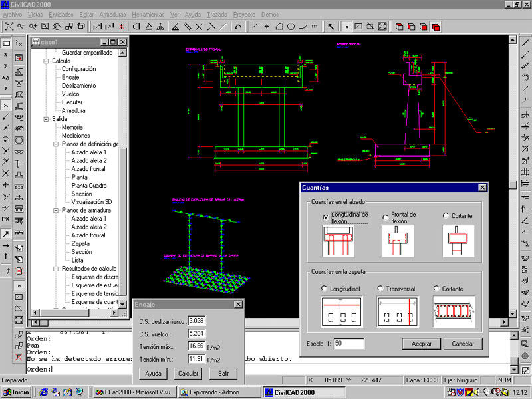Collapse the Planos de armadura node

point(56,211)
